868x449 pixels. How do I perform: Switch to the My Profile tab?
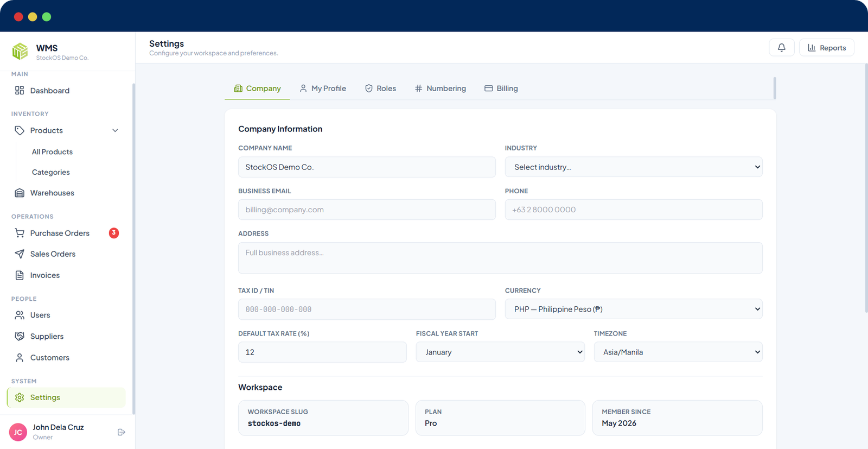click(x=323, y=88)
